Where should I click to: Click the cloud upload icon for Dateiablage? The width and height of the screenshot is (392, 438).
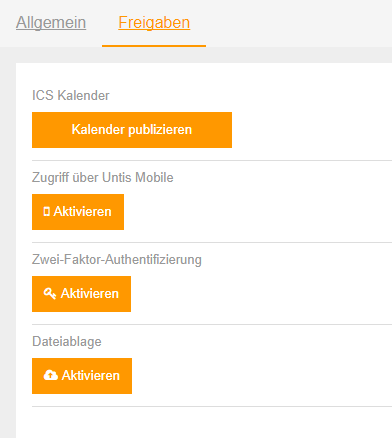pos(51,375)
